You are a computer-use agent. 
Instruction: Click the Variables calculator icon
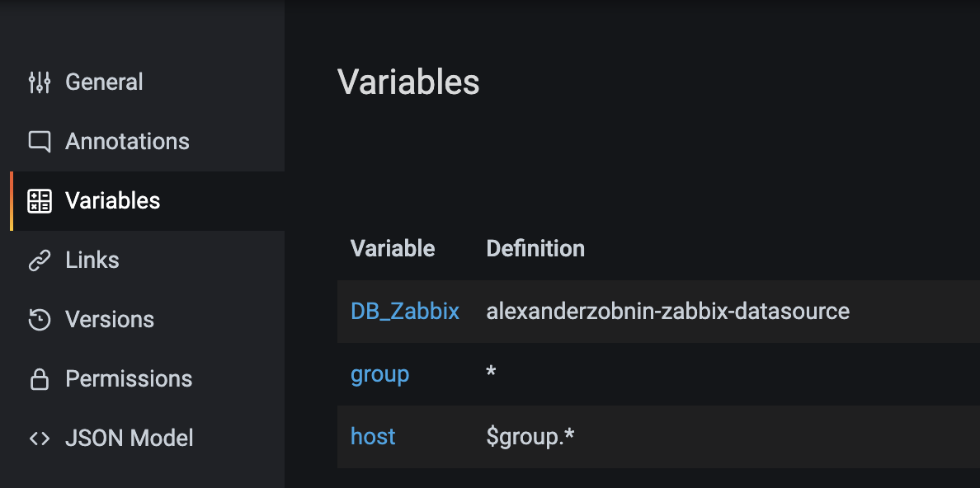coord(40,201)
